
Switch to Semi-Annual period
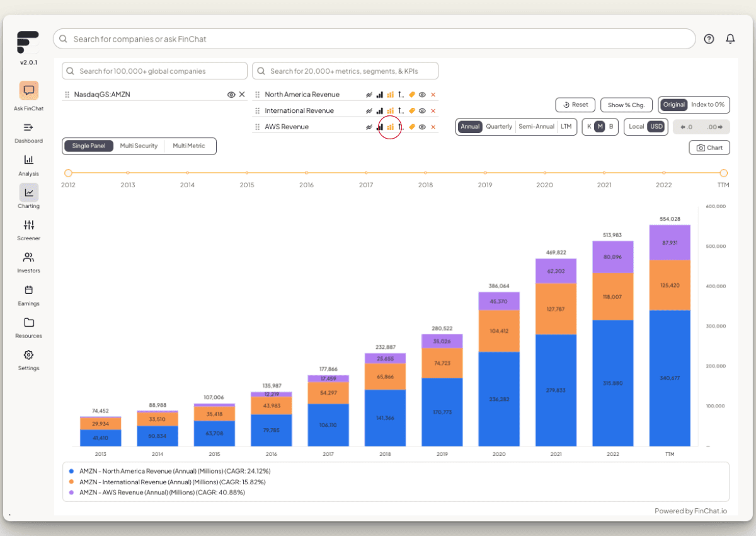click(537, 127)
